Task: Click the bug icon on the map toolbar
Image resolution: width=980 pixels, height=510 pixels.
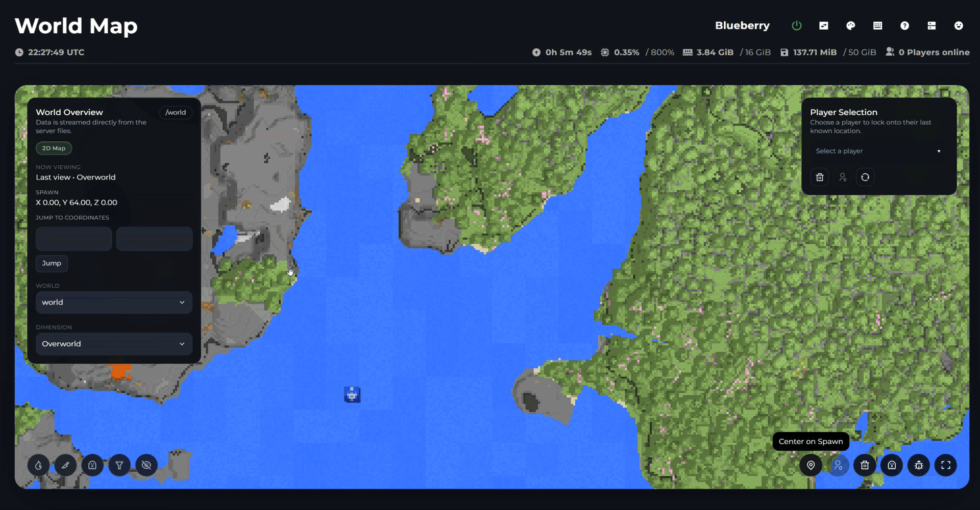Action: (919, 465)
